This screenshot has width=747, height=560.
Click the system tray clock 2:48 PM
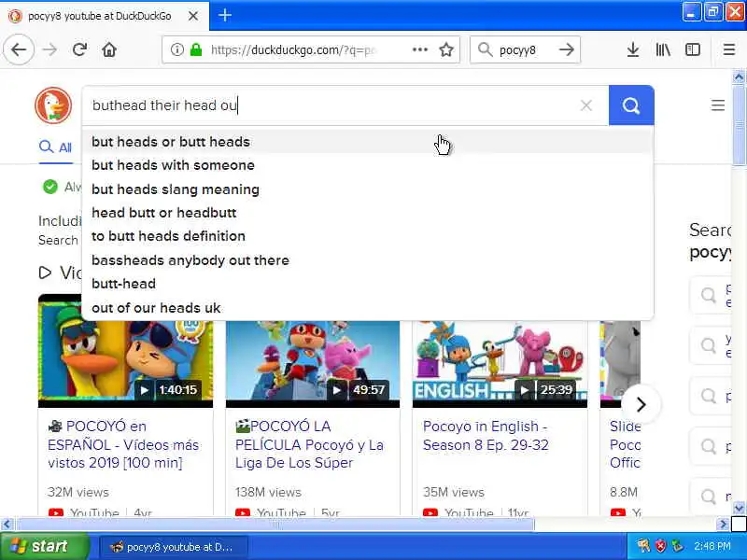712,546
